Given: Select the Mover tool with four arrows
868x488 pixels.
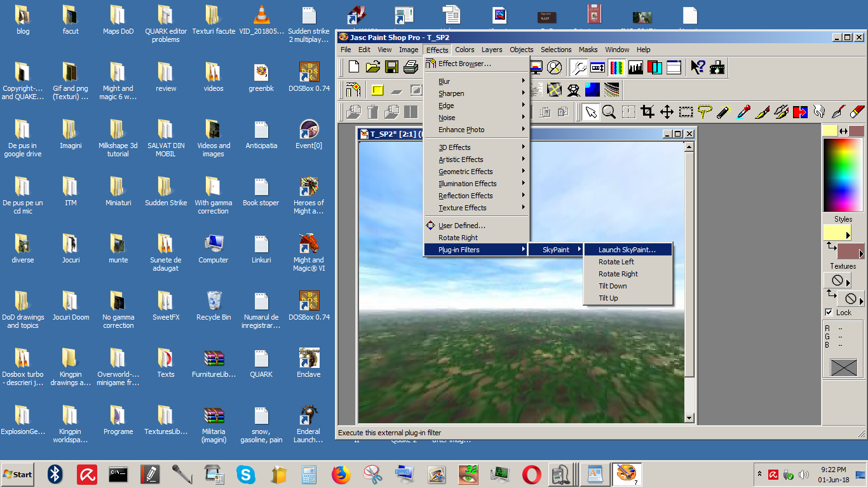Looking at the screenshot, I should pos(667,112).
